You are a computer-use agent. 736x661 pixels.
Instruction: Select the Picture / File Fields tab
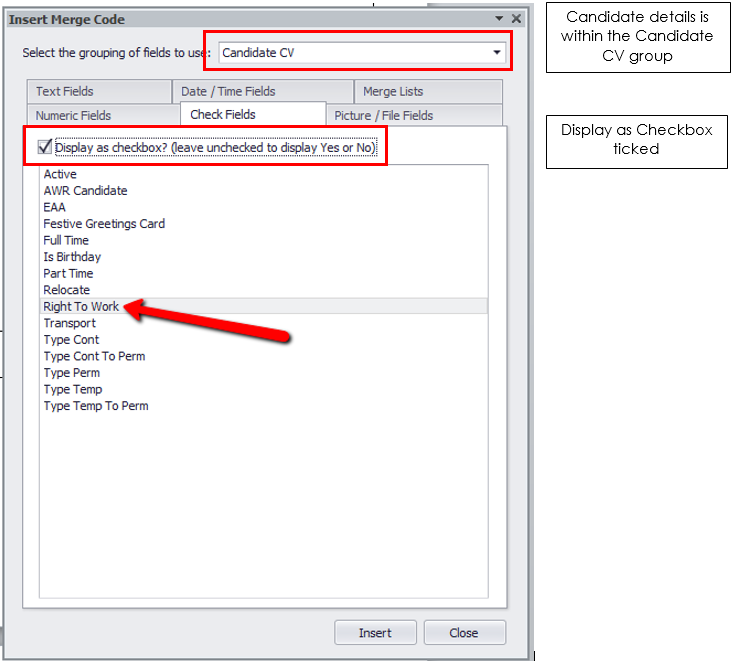pyautogui.click(x=384, y=116)
